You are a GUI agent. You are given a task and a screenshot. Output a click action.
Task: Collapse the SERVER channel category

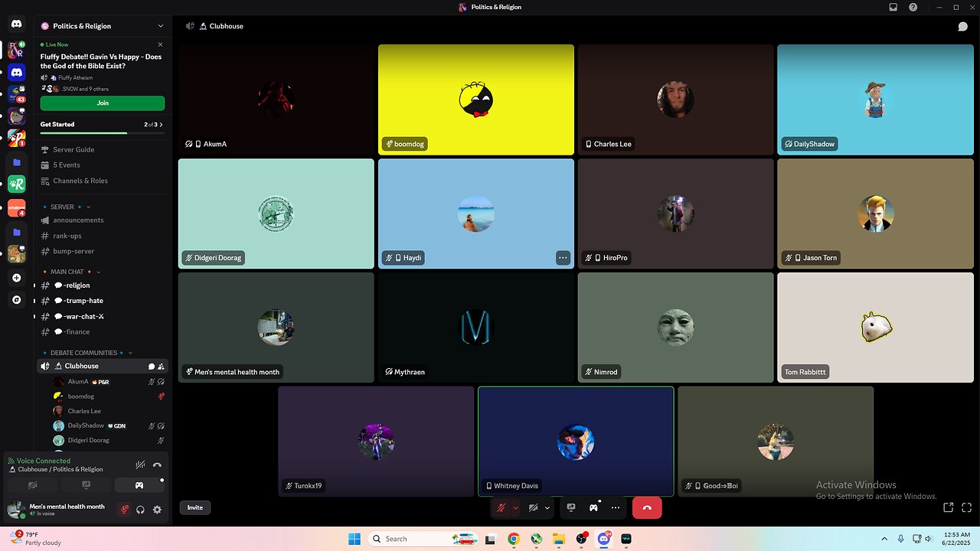point(66,207)
